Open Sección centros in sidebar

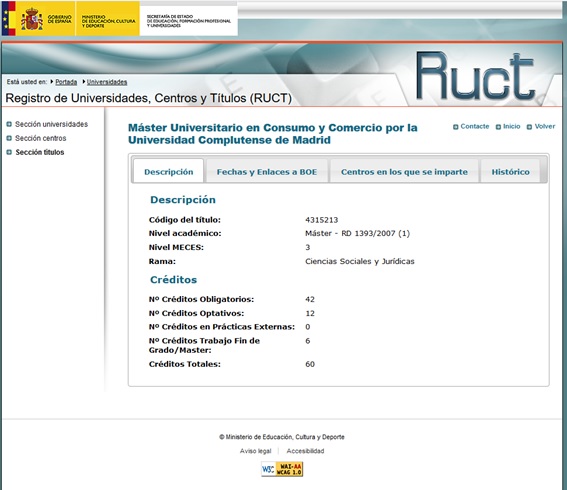[x=40, y=138]
